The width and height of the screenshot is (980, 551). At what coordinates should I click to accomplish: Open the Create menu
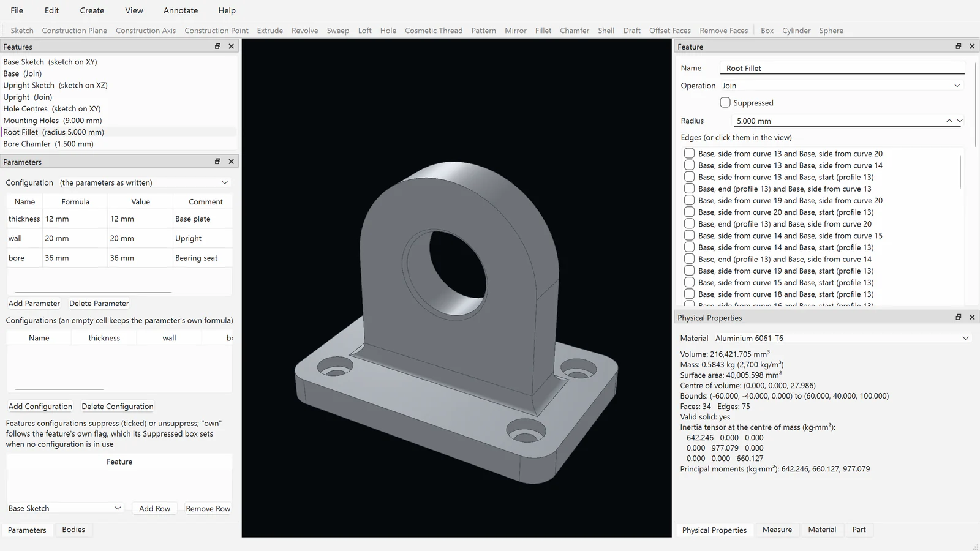click(x=92, y=10)
